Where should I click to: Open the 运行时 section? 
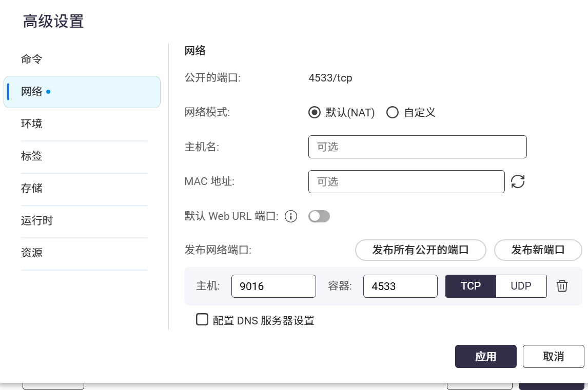[37, 221]
